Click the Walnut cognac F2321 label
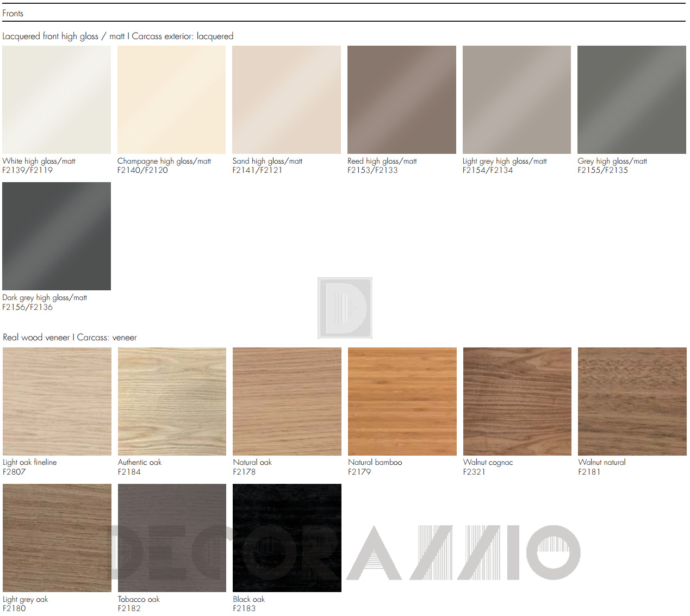The image size is (690, 616). [488, 467]
